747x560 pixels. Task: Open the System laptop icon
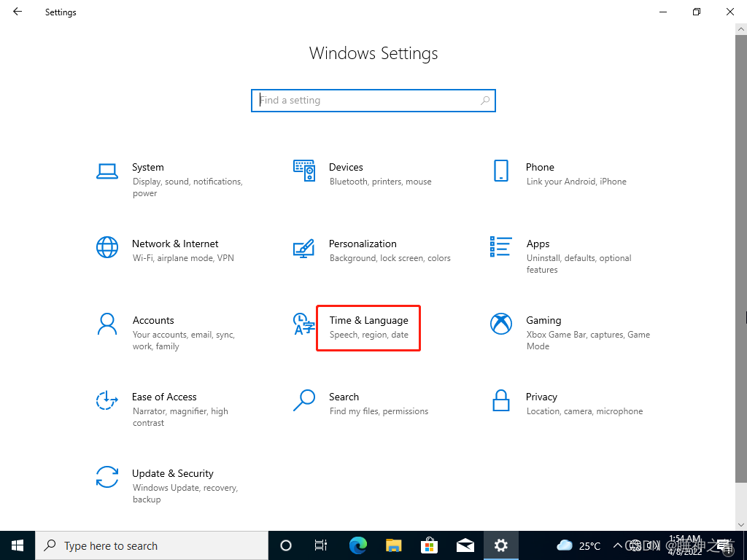tap(107, 171)
